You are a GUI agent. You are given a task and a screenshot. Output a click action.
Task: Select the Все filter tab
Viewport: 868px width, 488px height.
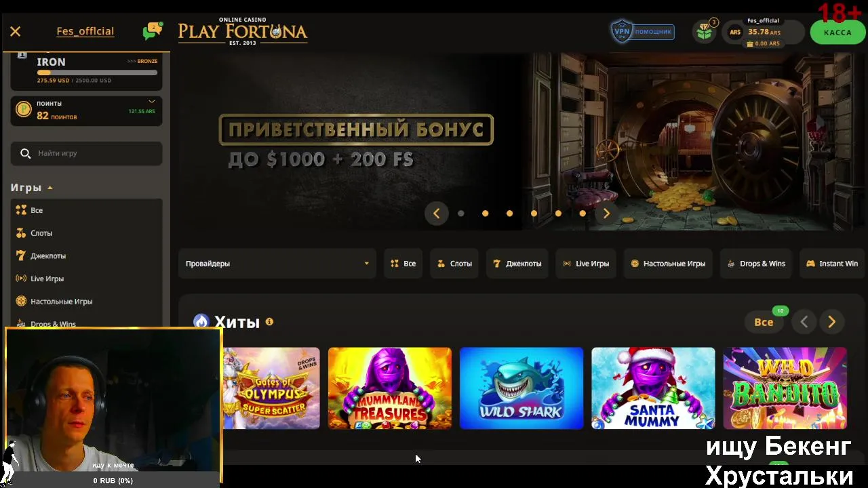pyautogui.click(x=403, y=264)
